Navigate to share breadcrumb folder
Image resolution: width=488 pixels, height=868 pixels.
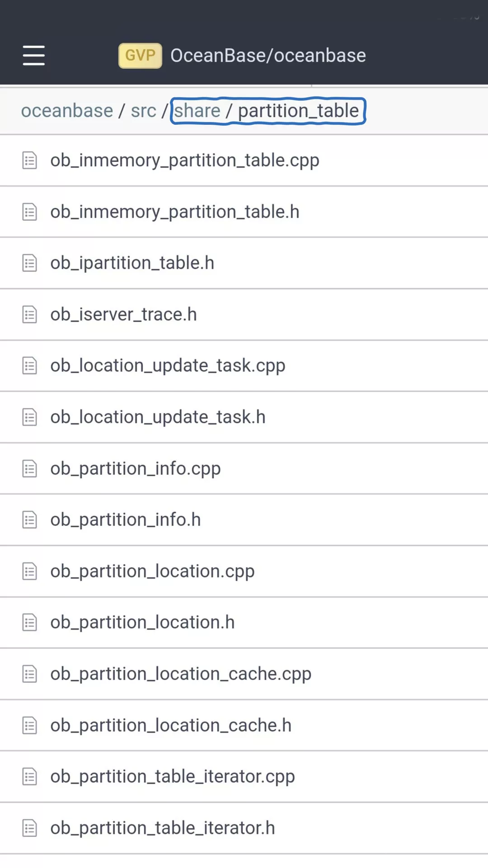(197, 111)
